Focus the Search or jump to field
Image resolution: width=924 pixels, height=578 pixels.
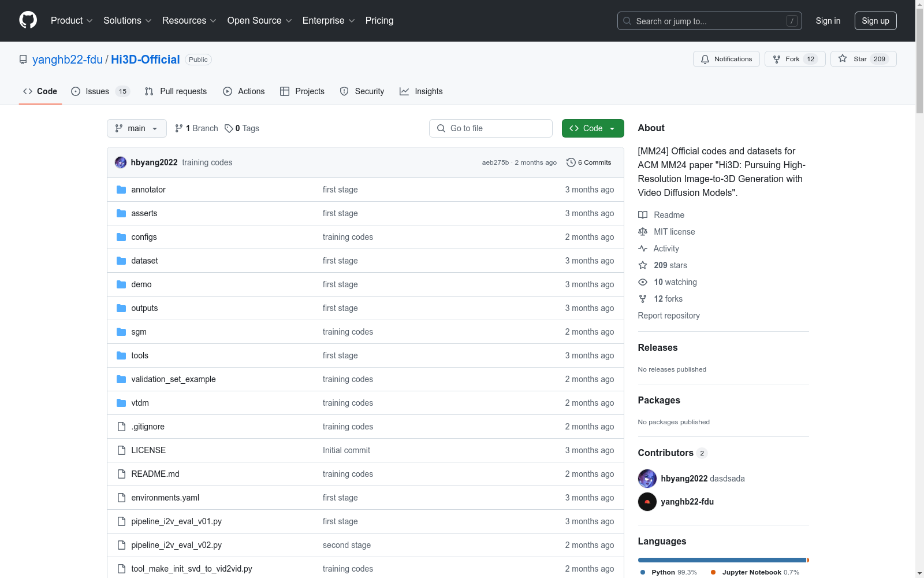tap(710, 21)
